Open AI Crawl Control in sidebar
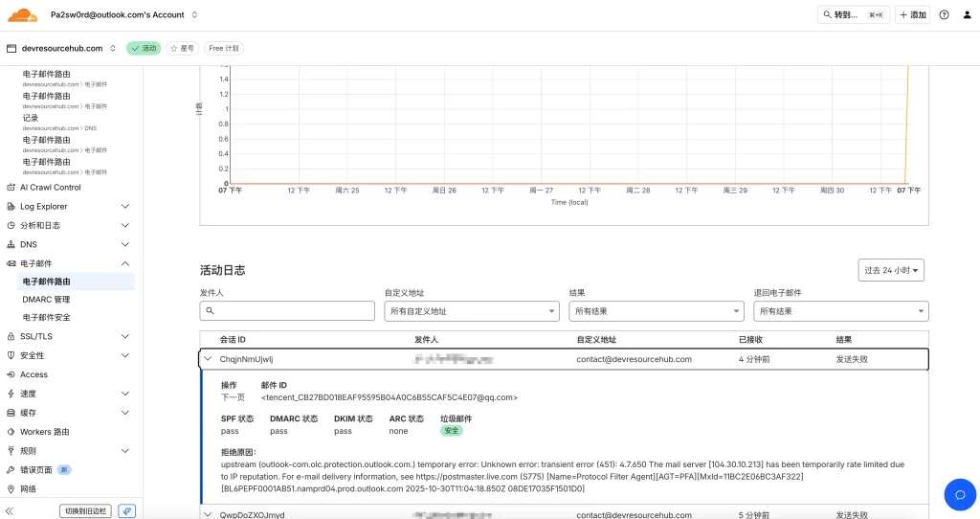 (50, 188)
